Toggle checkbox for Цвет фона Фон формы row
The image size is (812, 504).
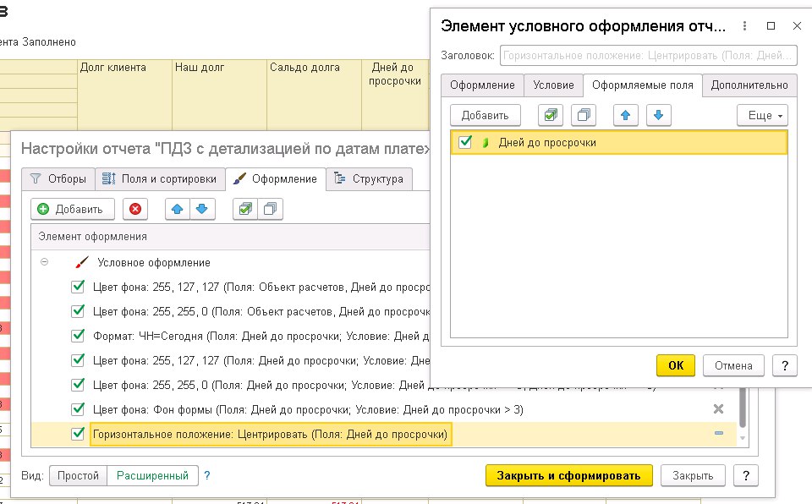point(78,408)
